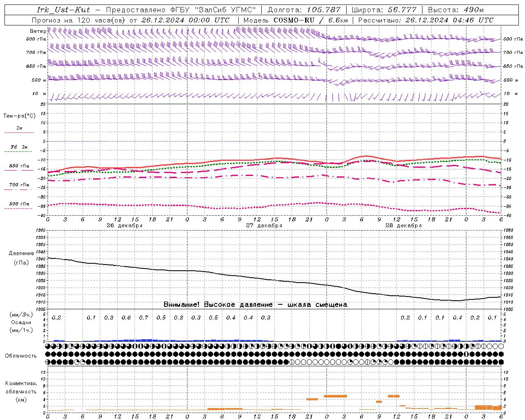The image size is (525, 420).
Task: Click the "Ветер" wind panel label
Action: pos(38,31)
